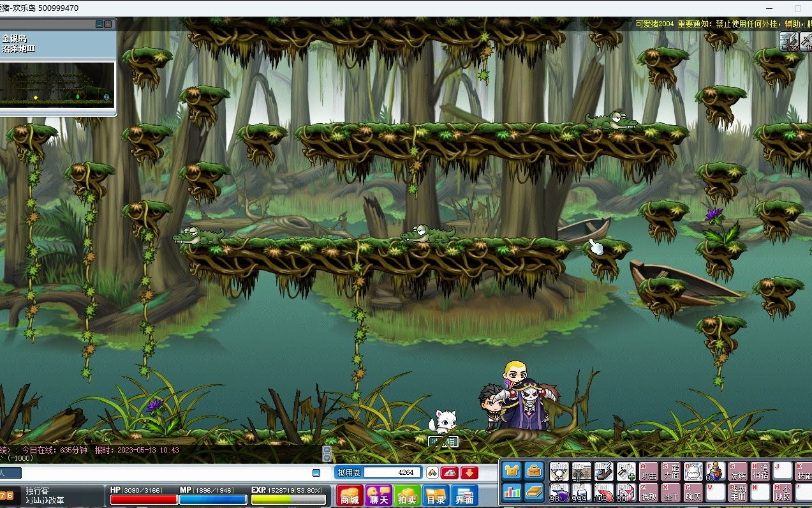Click the C key 聊天 chat slot
Image resolution: width=812 pixels, height=508 pixels.
(x=693, y=492)
